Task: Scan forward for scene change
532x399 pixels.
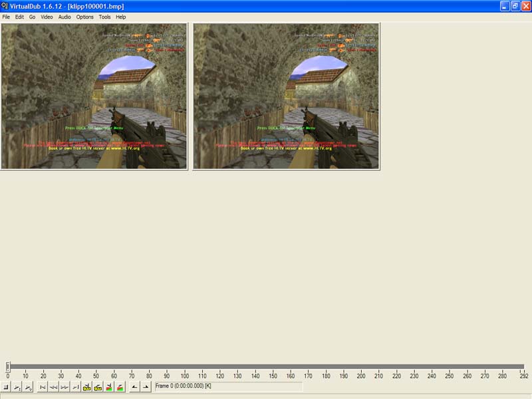Action: tap(120, 387)
